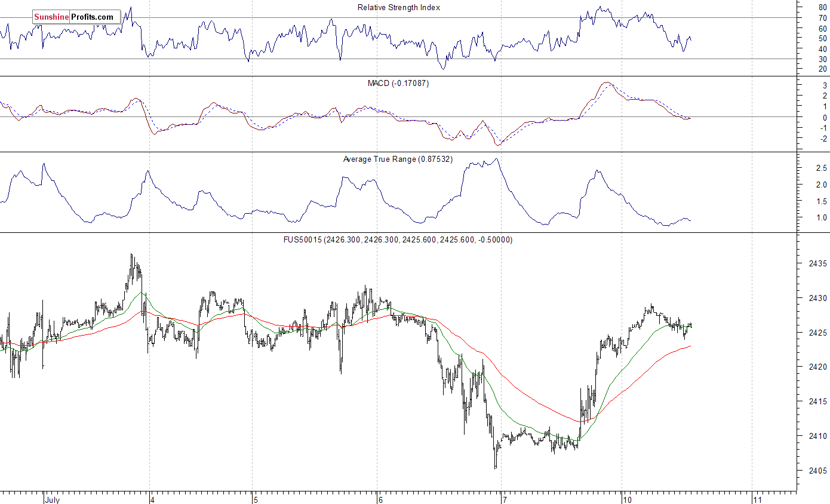Click the date label 5 on axis

(x=256, y=499)
